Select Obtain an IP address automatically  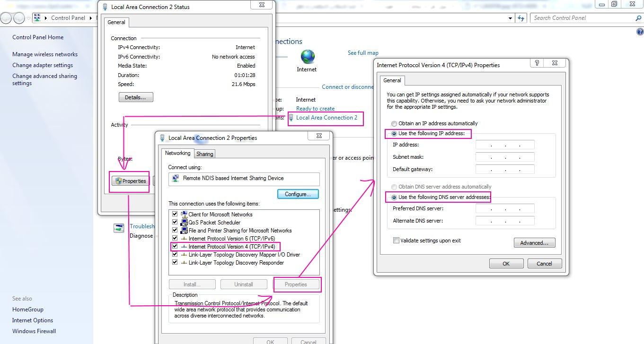tap(434, 123)
